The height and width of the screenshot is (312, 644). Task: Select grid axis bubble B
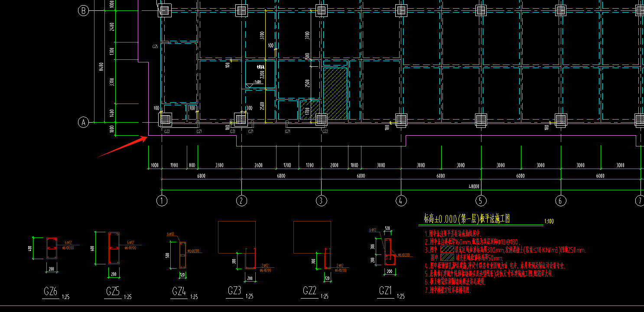point(83,11)
